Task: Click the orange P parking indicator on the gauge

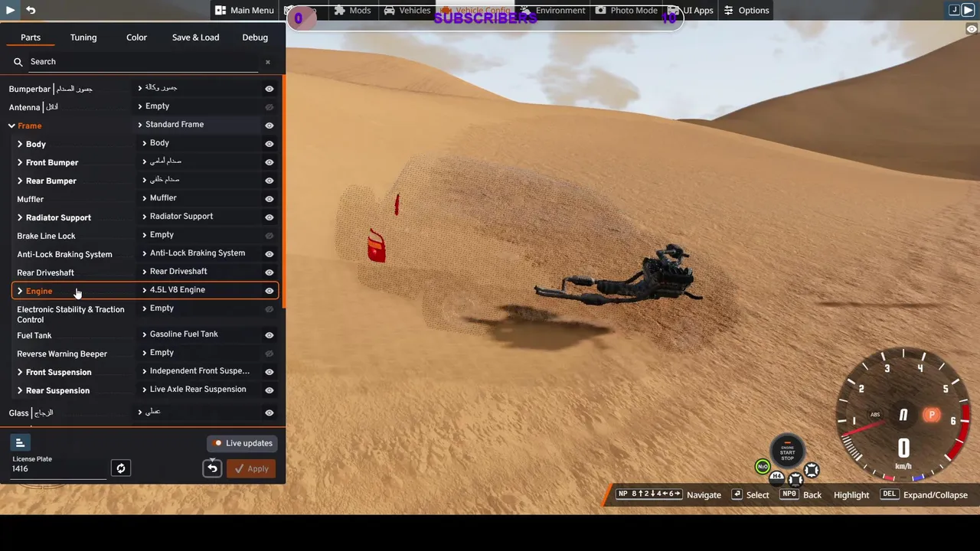Action: [932, 415]
